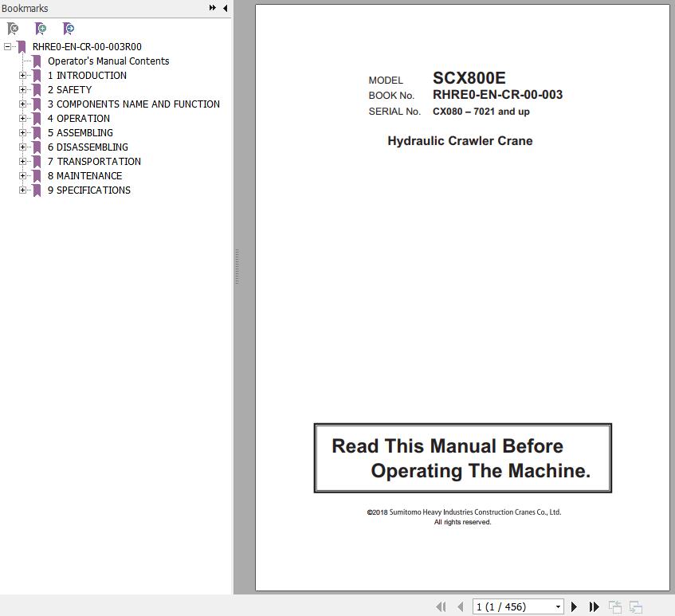675x616 pixels.
Task: Select the 2 SAFETY bookmark label
Action: tap(70, 89)
